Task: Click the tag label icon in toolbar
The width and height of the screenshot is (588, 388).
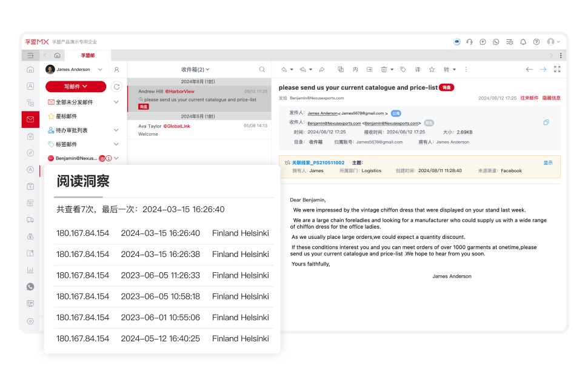Action: pos(403,70)
